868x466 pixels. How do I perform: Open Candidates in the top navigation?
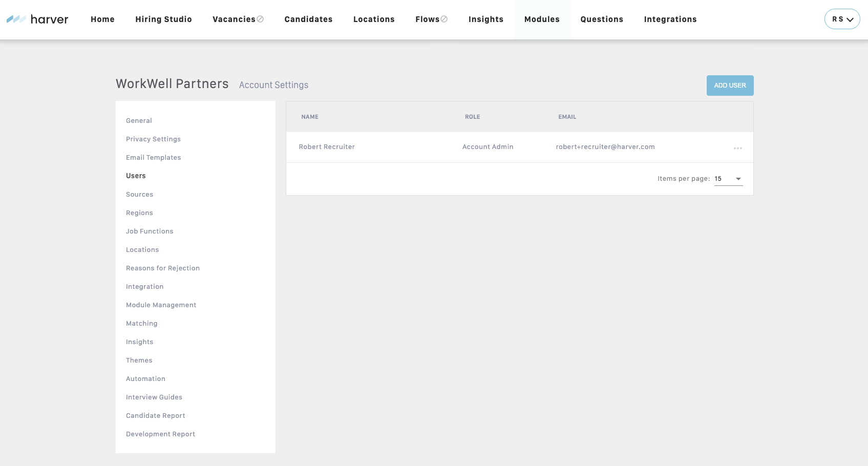tap(308, 19)
